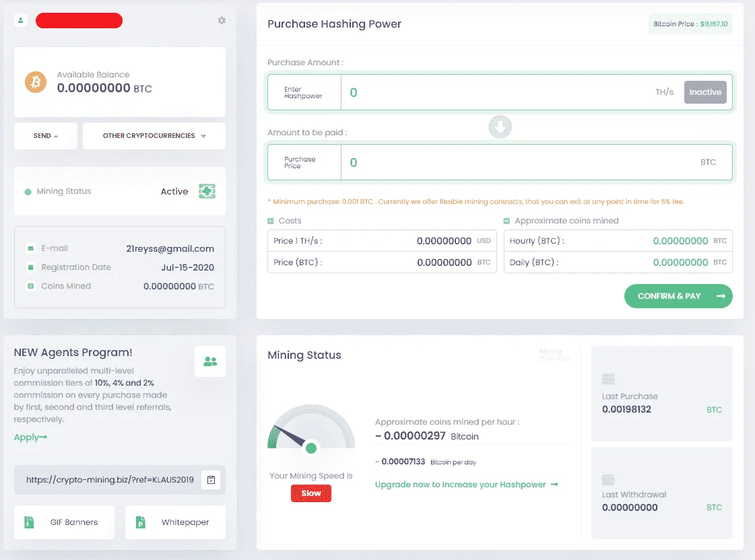The width and height of the screenshot is (755, 560).
Task: Click the redacted red username bar
Action: pos(79,20)
